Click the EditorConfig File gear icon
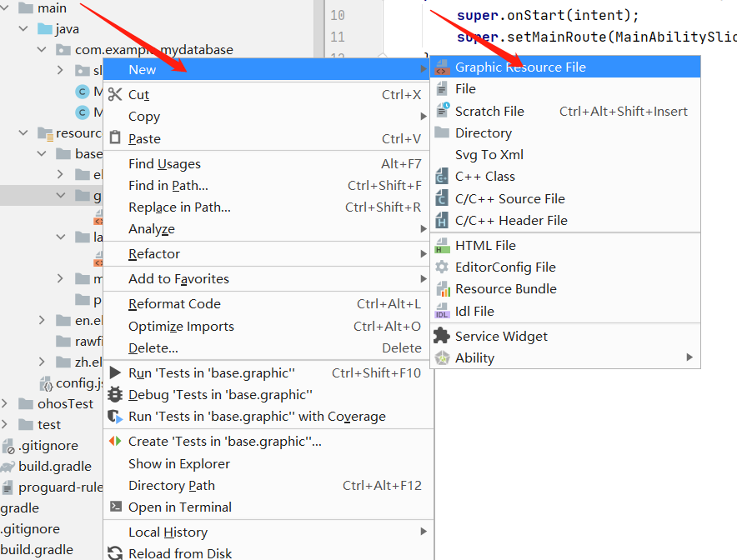Viewport: 737px width, 560px height. pyautogui.click(x=442, y=267)
